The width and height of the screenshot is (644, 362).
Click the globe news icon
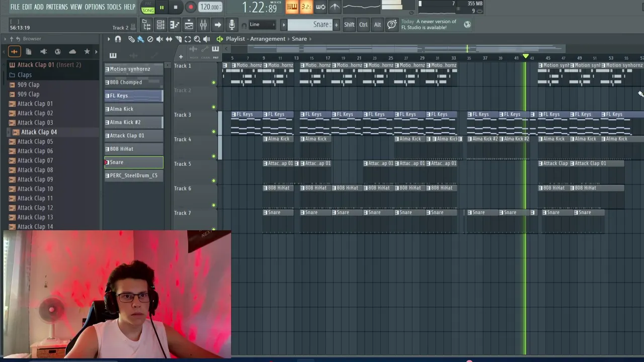[467, 24]
